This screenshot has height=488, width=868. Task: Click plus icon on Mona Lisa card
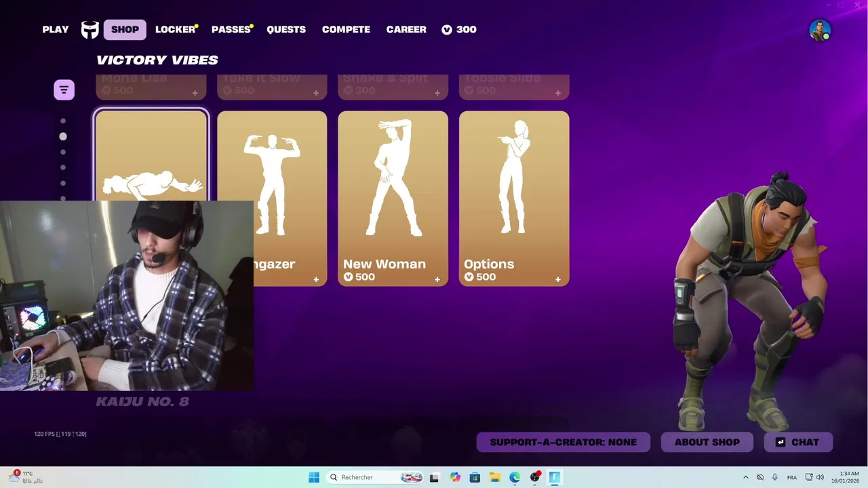[x=195, y=93]
